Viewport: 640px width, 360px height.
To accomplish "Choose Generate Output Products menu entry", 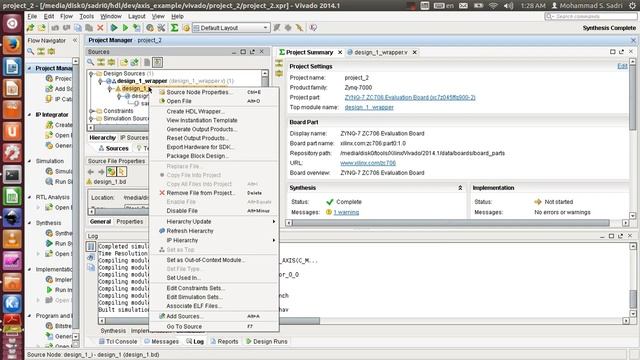I will (214, 129).
